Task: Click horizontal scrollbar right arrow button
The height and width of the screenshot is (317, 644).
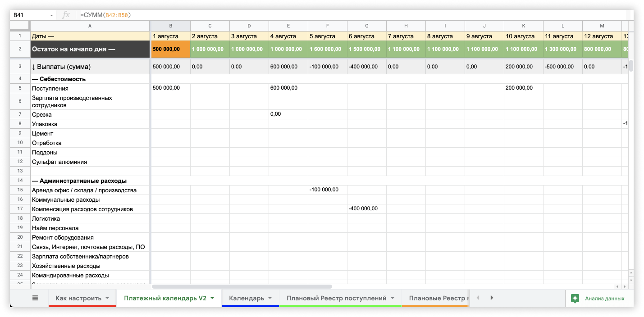Action: [624, 286]
